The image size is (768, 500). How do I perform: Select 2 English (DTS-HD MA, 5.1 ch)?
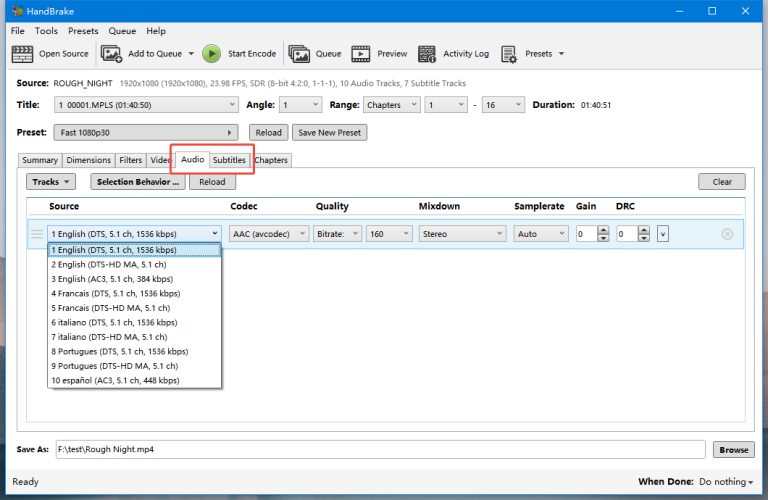click(x=134, y=264)
